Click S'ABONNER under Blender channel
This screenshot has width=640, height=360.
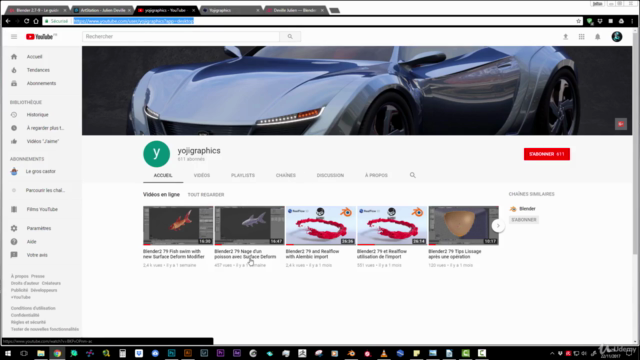[524, 220]
